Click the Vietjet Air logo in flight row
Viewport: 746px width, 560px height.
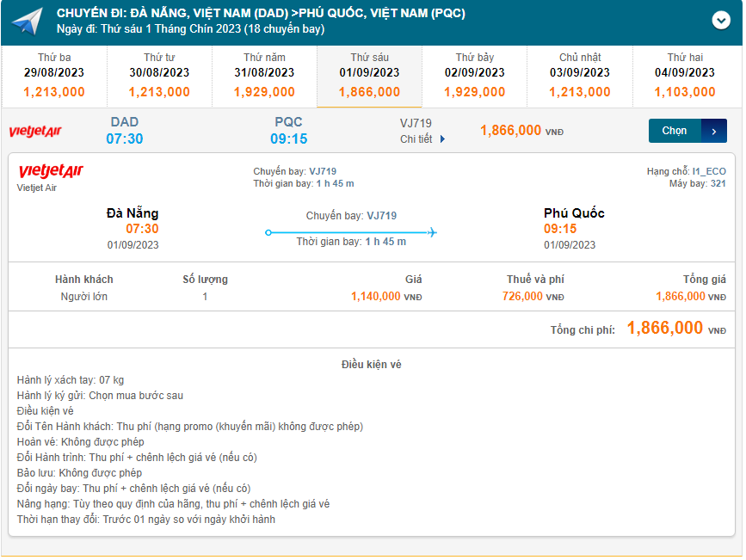tap(35, 132)
